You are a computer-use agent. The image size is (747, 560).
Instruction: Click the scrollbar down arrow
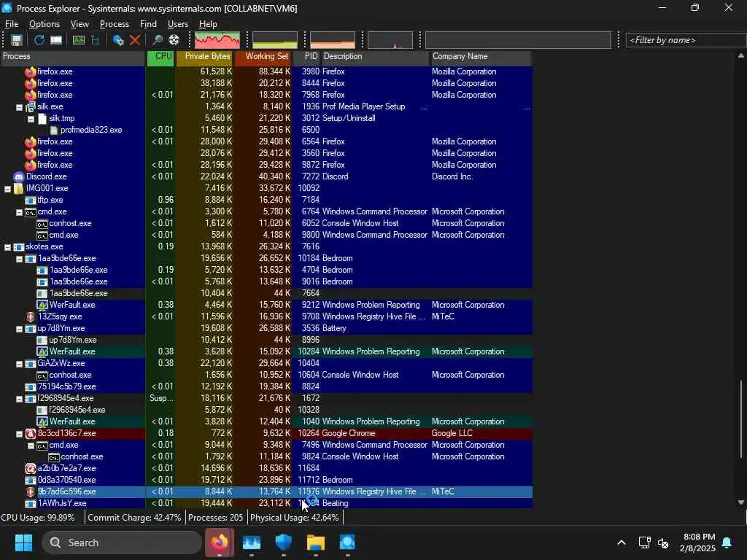(x=741, y=502)
